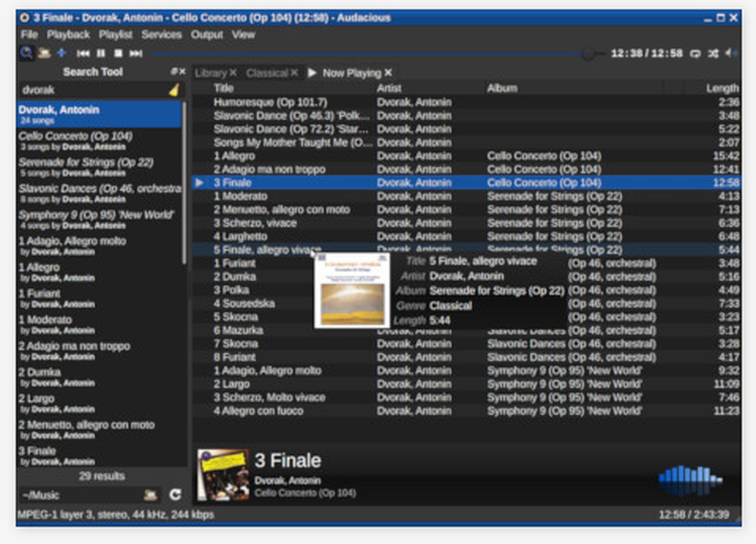Click the '29 results' label
Viewport: 756px width, 544px height.
[x=102, y=476]
